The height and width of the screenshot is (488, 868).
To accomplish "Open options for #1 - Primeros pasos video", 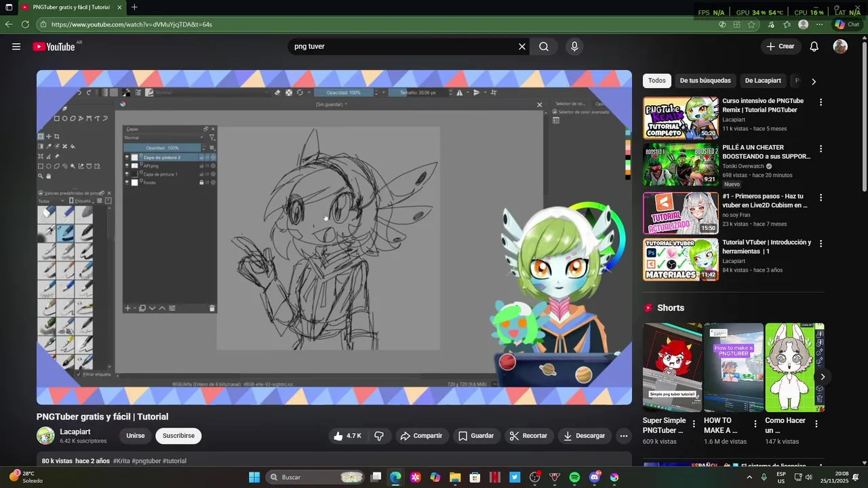I will coord(821,197).
